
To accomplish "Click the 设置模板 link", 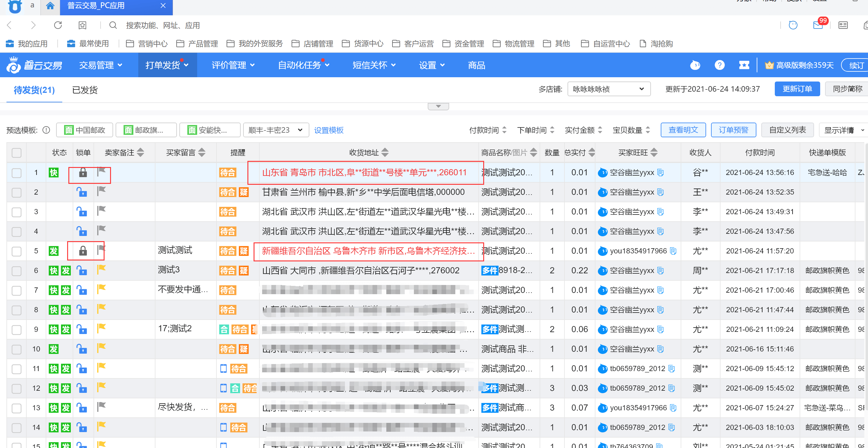I will pos(329,130).
